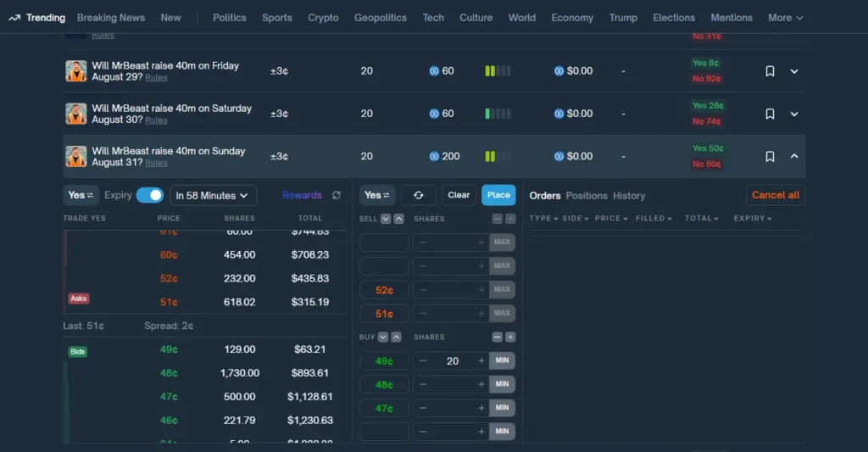Click the plus icon in the SELL shares header
868x452 pixels.
[510, 219]
